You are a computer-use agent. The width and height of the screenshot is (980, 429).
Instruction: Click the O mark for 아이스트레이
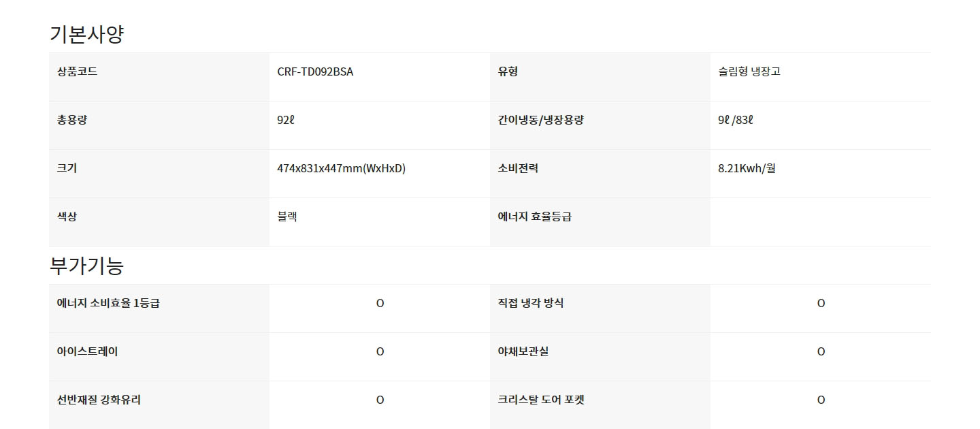[380, 351]
